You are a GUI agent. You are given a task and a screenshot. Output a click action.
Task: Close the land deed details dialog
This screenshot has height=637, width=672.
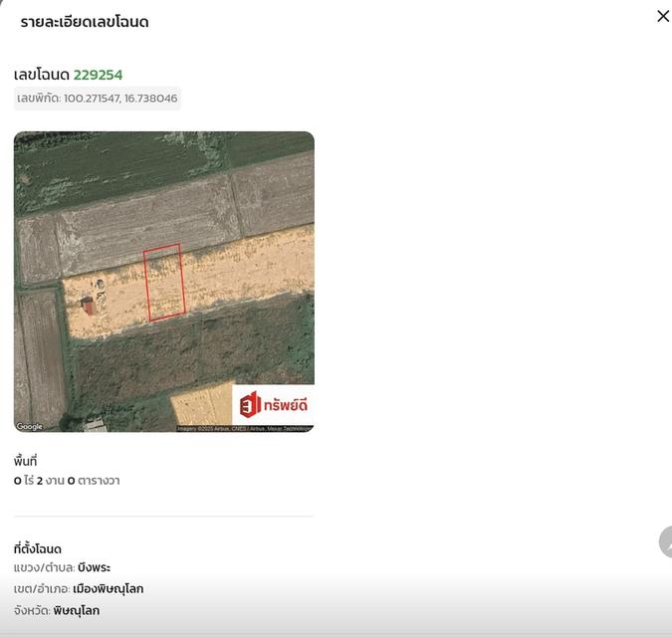663,16
